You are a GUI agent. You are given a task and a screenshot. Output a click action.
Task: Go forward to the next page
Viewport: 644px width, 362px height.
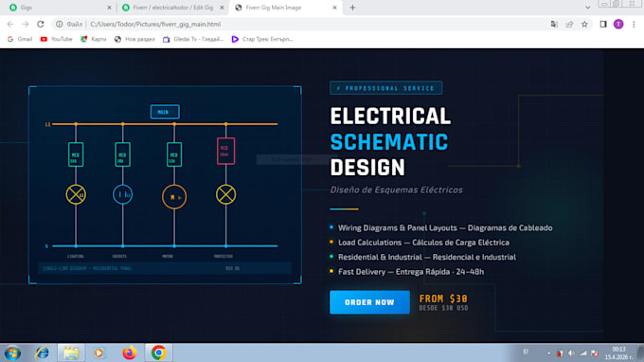pyautogui.click(x=26, y=25)
